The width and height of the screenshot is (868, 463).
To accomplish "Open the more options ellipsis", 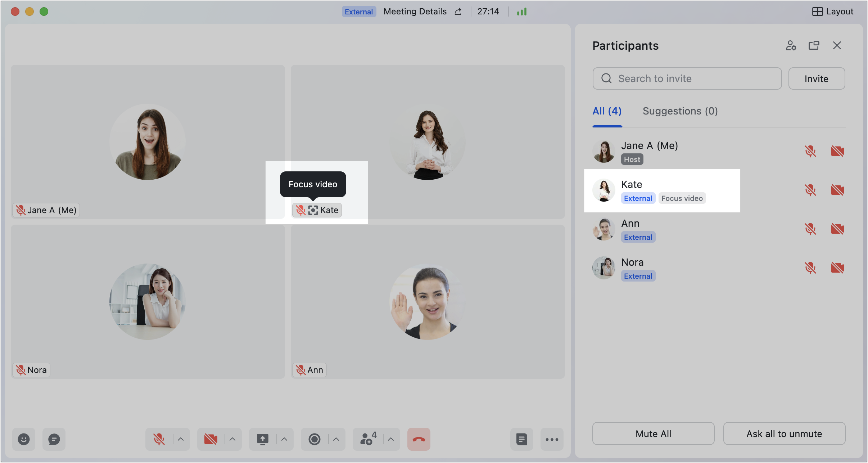I will click(552, 439).
